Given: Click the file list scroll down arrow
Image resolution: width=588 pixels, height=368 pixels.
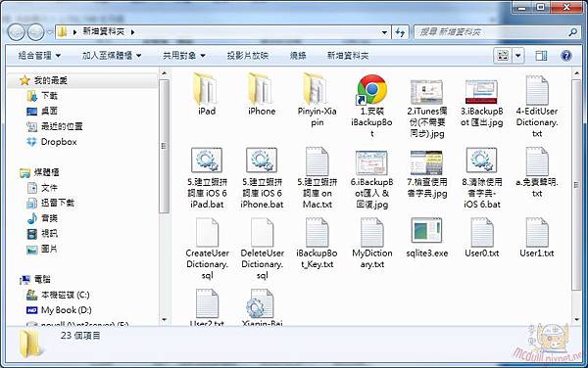Looking at the screenshot, I should pyautogui.click(x=577, y=320).
